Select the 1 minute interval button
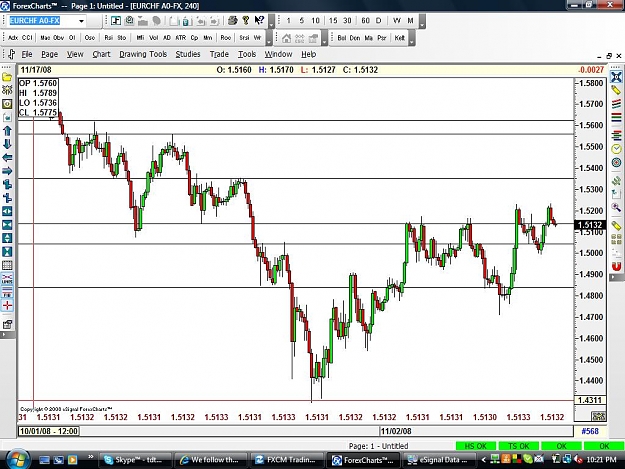 point(288,21)
